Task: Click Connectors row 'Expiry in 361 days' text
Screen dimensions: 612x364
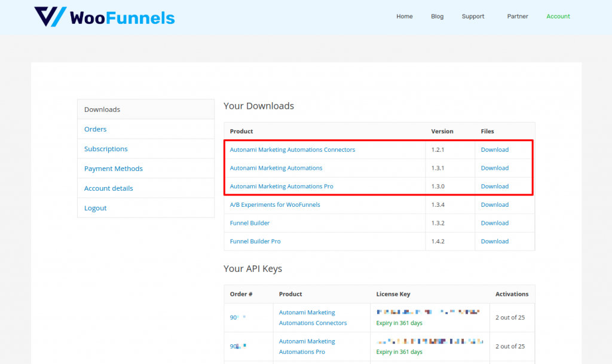Action: pyautogui.click(x=399, y=323)
